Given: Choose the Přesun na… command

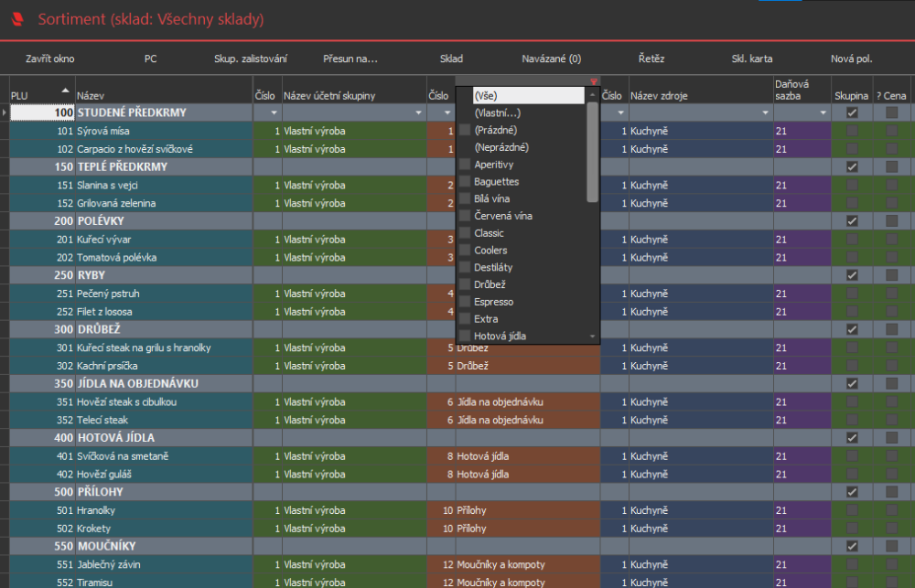Looking at the screenshot, I should 350,59.
